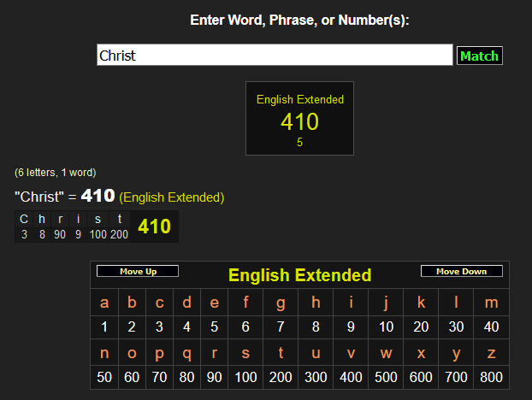Click the yellow 410 breakdown total
Screen dimensions: 532x400
coord(154,226)
